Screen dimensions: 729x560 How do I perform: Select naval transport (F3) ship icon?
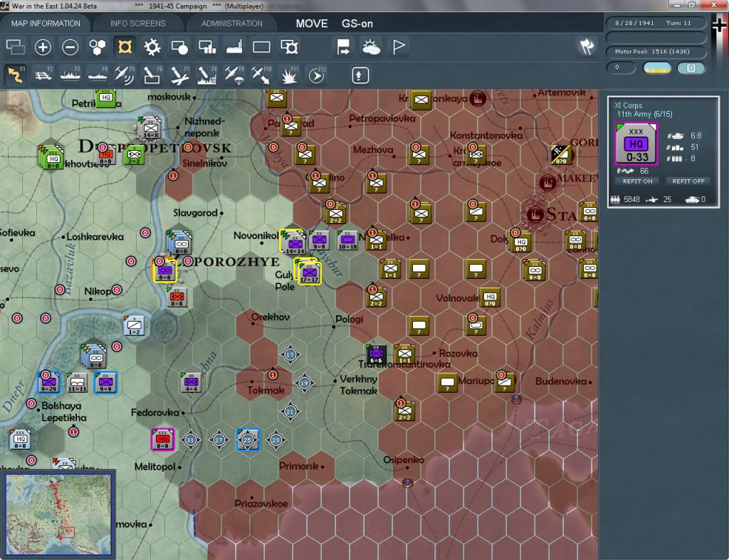click(x=70, y=75)
